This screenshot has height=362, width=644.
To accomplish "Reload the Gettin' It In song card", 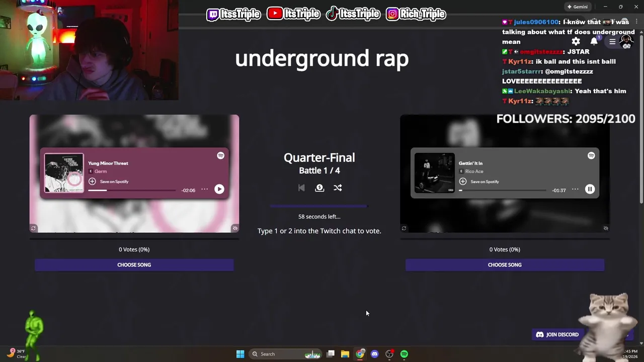I will [404, 228].
